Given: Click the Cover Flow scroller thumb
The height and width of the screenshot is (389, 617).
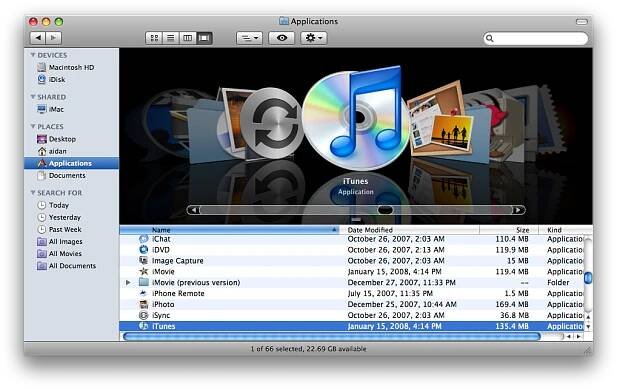Looking at the screenshot, I should (385, 210).
